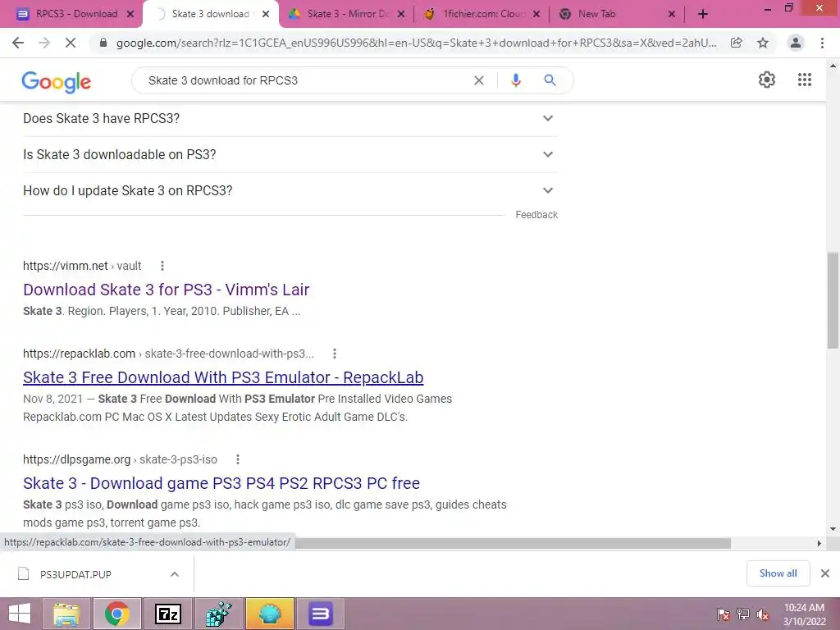Switch to the 1fichier.com tab
The width and height of the screenshot is (840, 630).
coord(482,15)
